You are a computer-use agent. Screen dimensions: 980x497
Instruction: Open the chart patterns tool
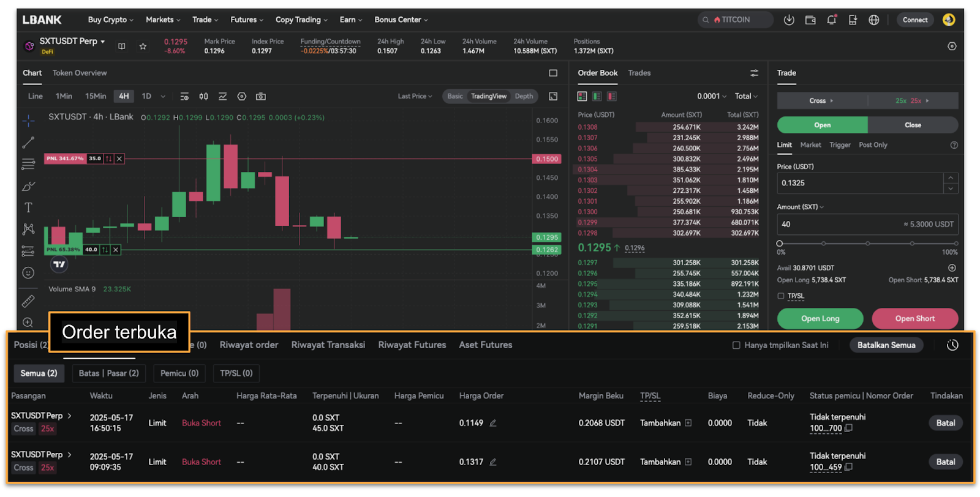pos(28,230)
